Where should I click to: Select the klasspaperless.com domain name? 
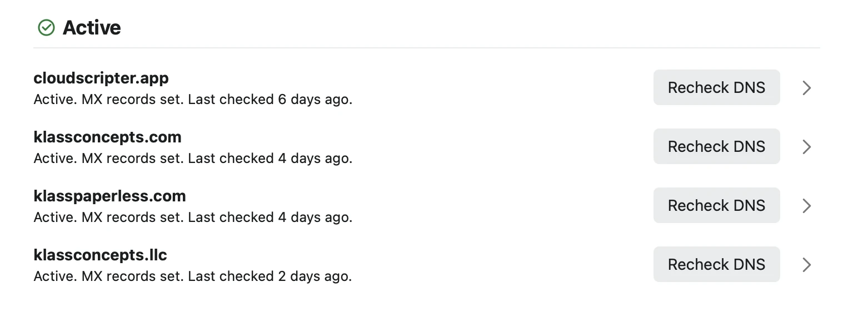pos(109,196)
